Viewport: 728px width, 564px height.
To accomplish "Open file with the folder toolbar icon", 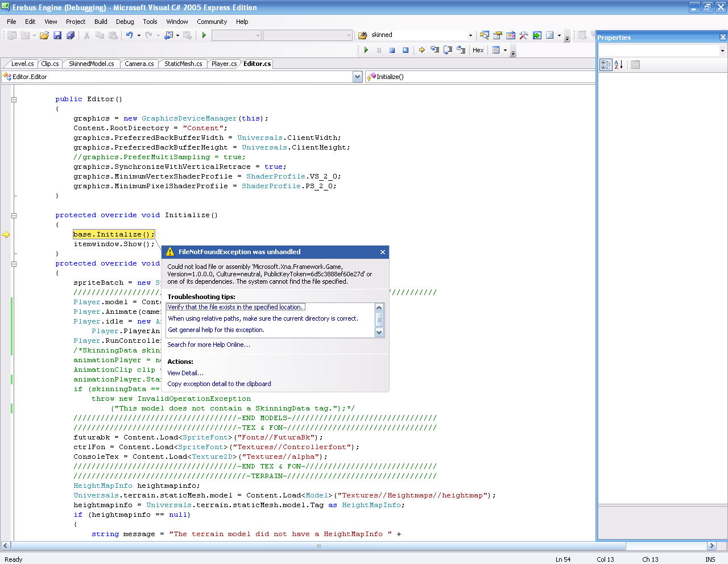I will (44, 35).
